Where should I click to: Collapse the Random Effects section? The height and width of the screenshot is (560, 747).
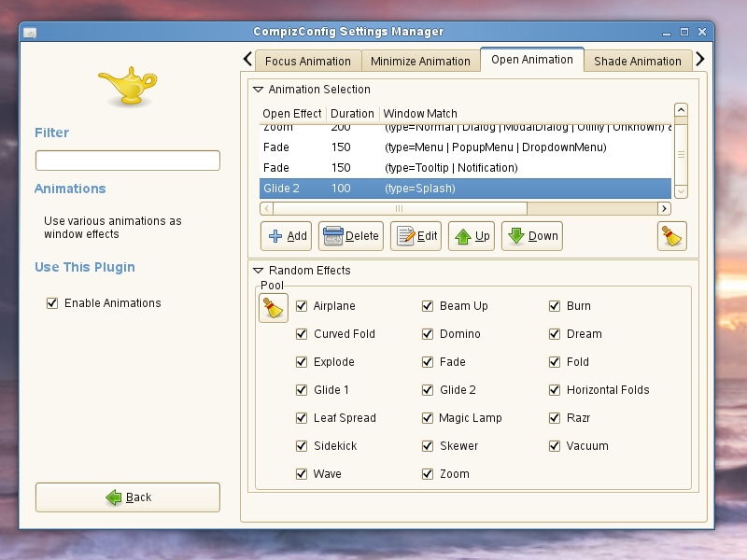pos(258,271)
